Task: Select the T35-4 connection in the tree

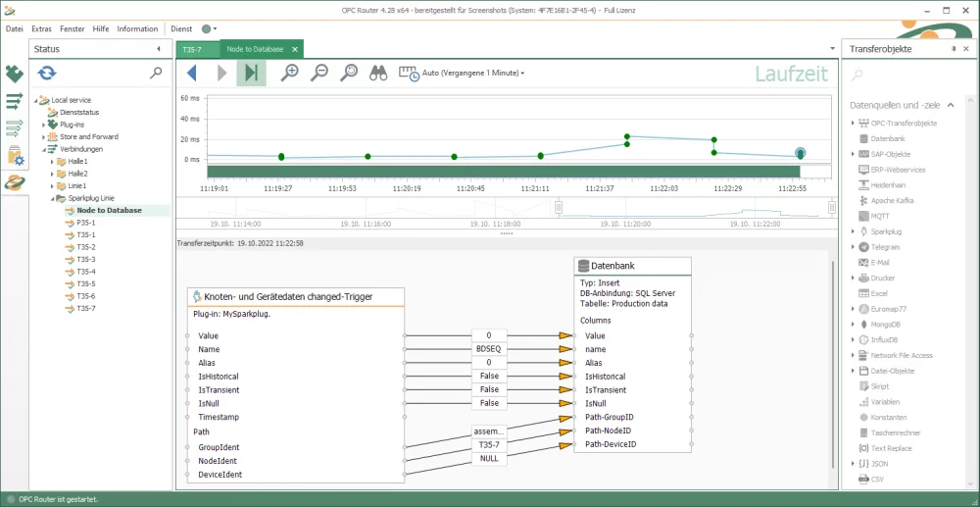Action: coord(85,272)
